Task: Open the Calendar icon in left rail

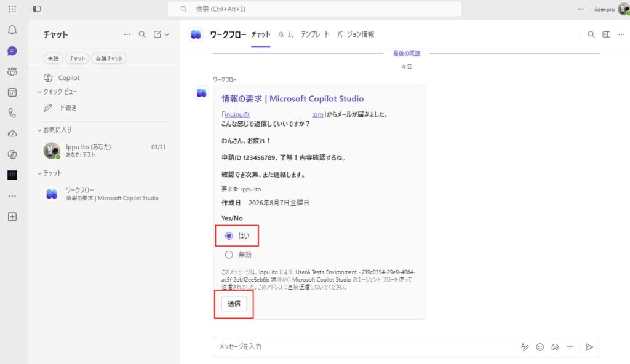Action: [12, 92]
